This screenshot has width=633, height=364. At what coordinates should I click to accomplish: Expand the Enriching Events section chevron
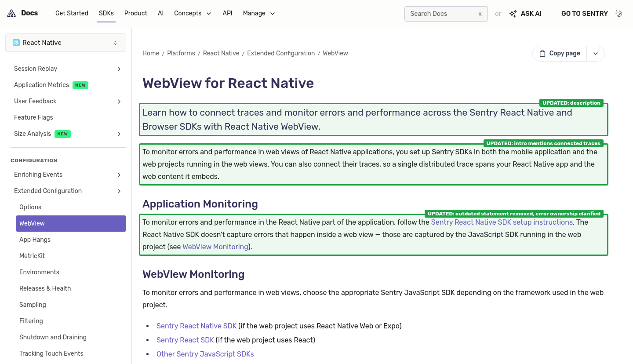click(119, 175)
